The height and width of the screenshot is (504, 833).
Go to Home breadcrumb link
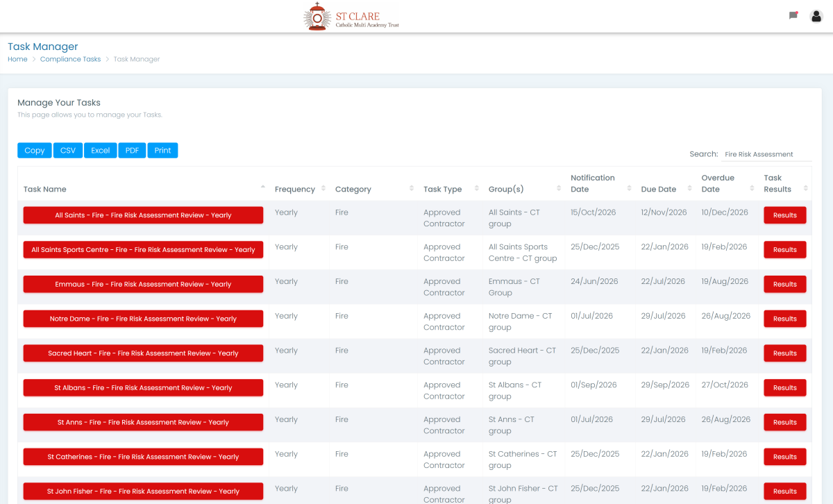point(17,59)
